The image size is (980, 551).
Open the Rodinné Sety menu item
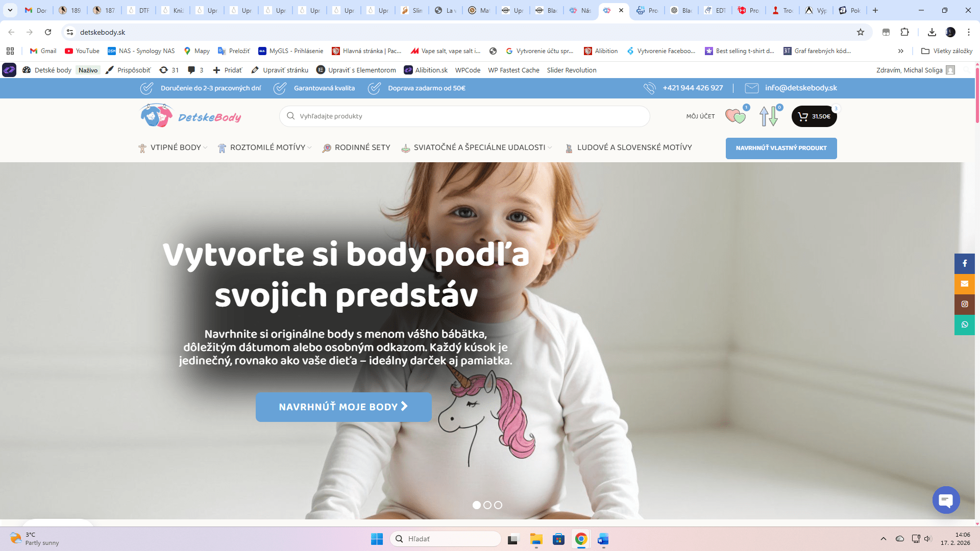point(362,147)
